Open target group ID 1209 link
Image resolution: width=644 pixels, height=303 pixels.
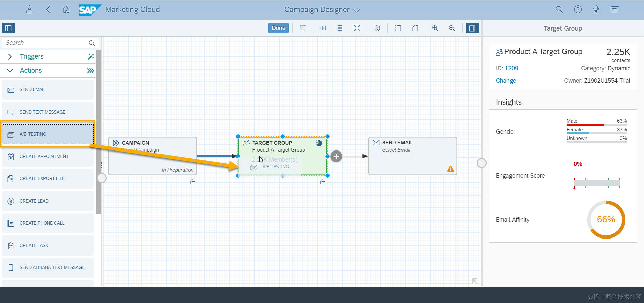point(512,68)
